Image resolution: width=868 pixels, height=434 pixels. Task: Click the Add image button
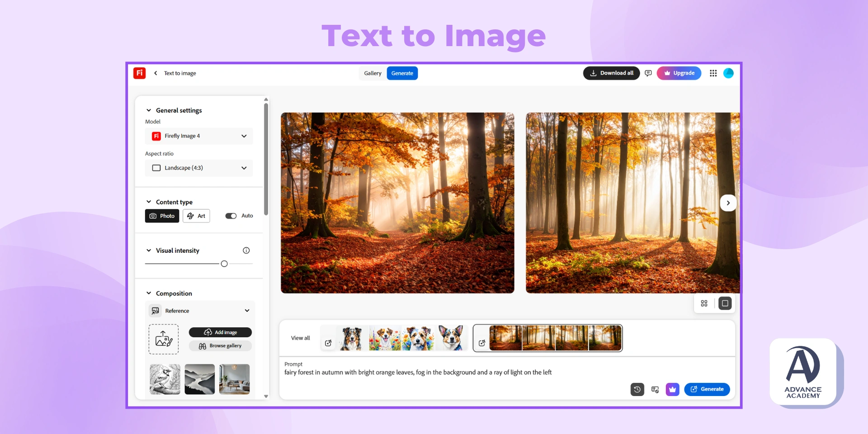point(220,332)
